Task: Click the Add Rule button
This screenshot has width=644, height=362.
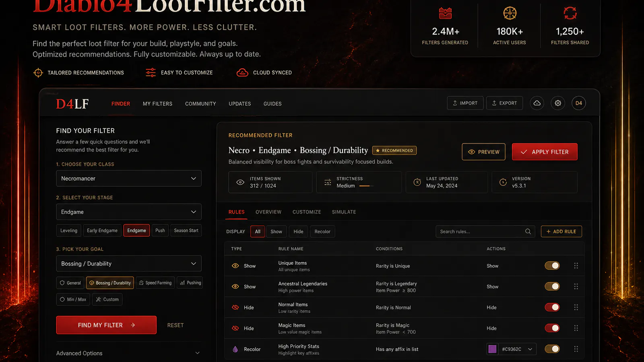Action: point(561,232)
